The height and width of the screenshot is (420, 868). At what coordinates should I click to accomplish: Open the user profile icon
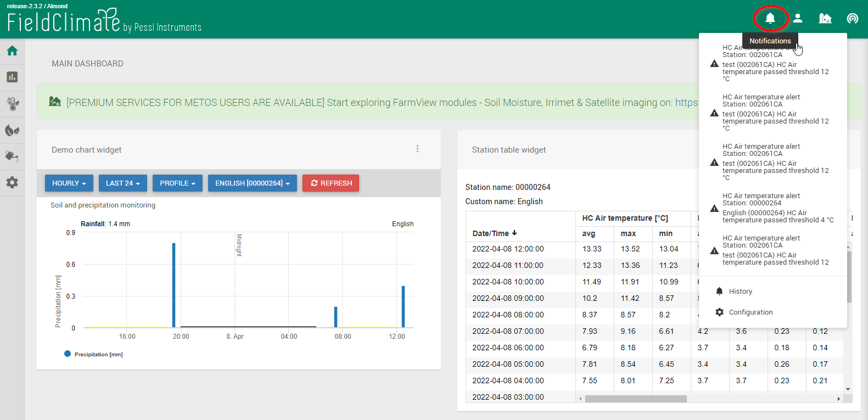tap(798, 18)
